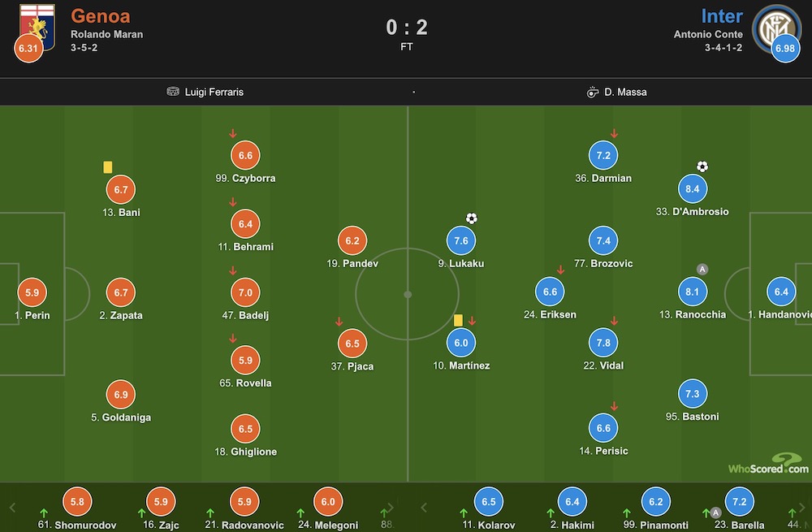
Task: Open the Inter team name link
Action: (x=722, y=16)
